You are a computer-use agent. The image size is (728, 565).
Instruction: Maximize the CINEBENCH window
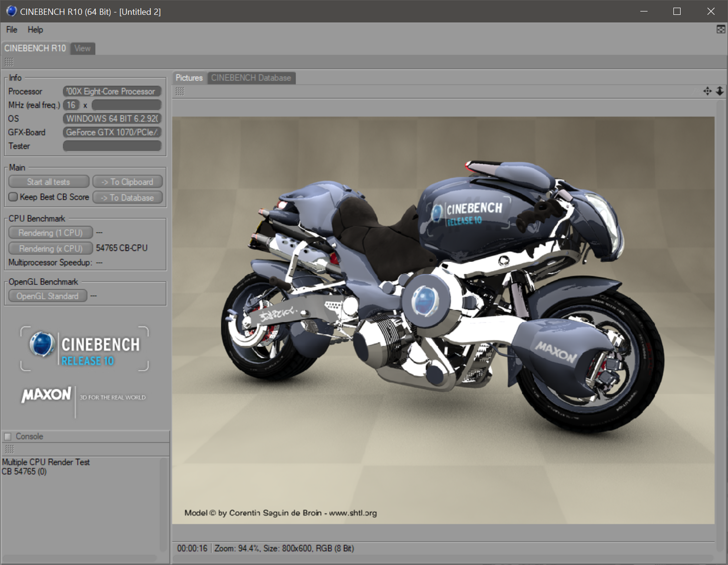click(x=677, y=11)
